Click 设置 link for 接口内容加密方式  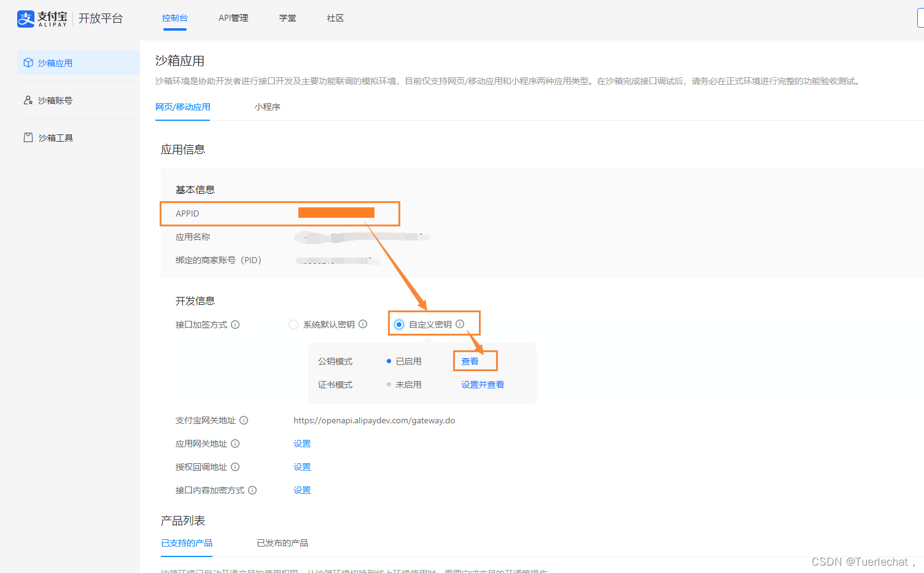(302, 490)
